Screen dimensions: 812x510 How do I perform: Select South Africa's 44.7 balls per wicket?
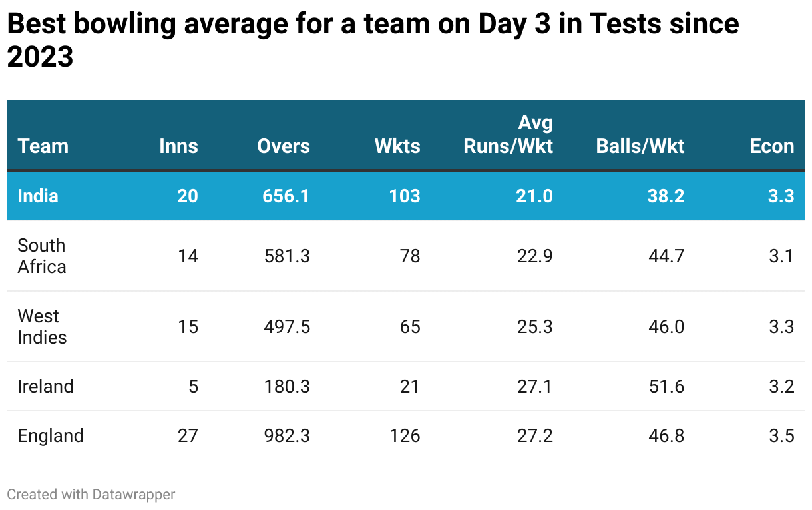[x=666, y=256]
